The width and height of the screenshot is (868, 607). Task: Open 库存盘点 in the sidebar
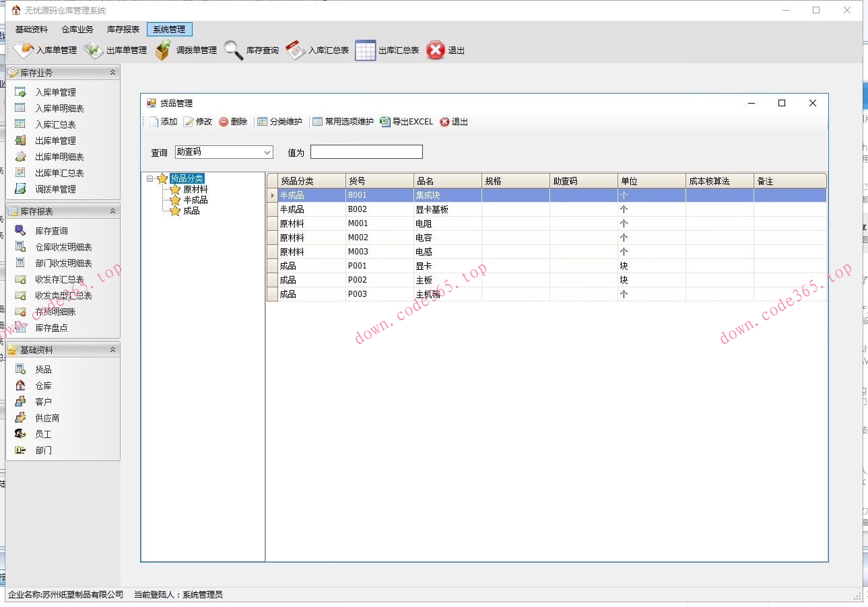[51, 328]
